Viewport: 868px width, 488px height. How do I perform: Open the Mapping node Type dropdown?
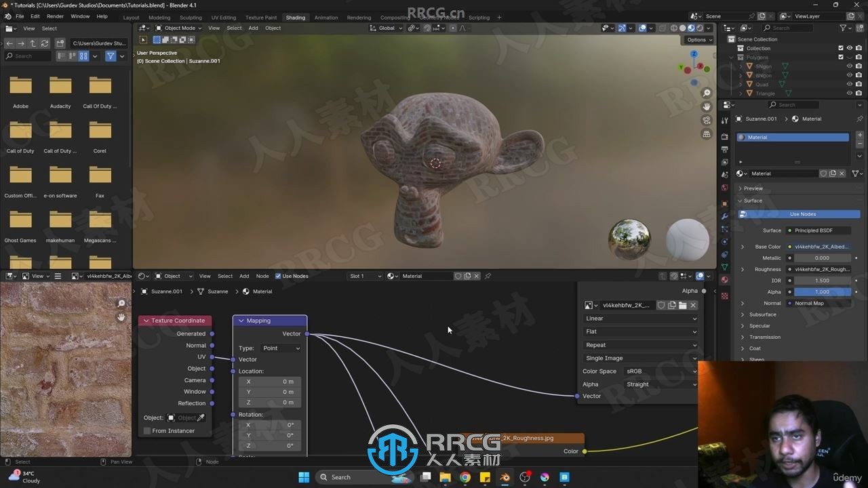click(x=280, y=348)
